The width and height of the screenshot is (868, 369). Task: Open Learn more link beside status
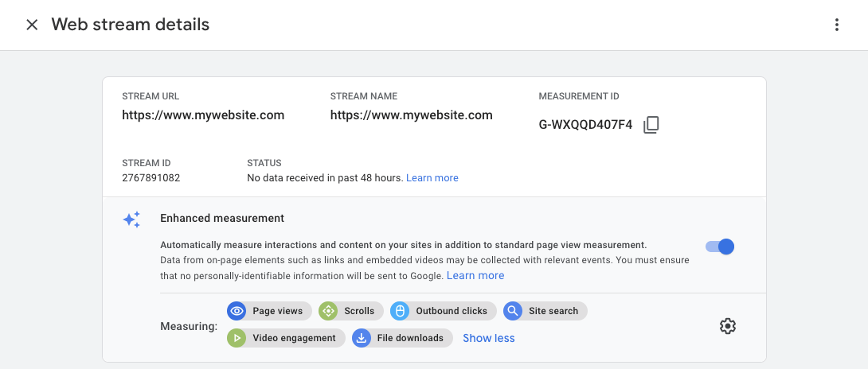[x=432, y=178]
